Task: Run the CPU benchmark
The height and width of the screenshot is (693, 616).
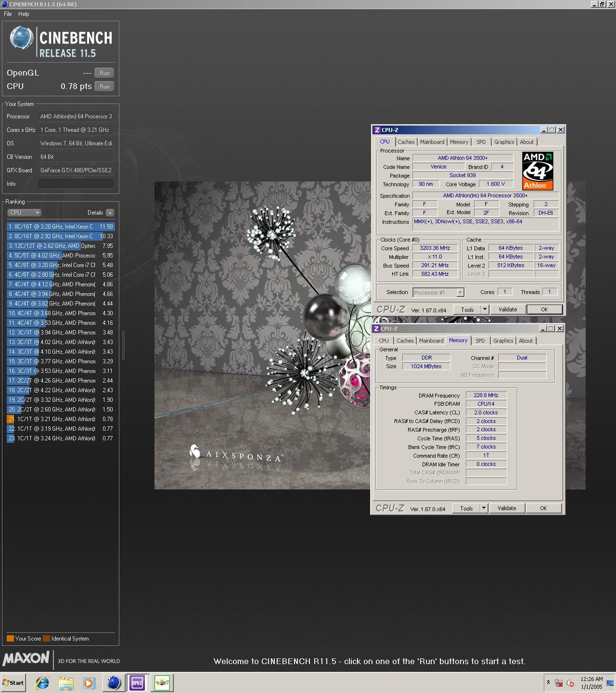Action: (x=104, y=87)
